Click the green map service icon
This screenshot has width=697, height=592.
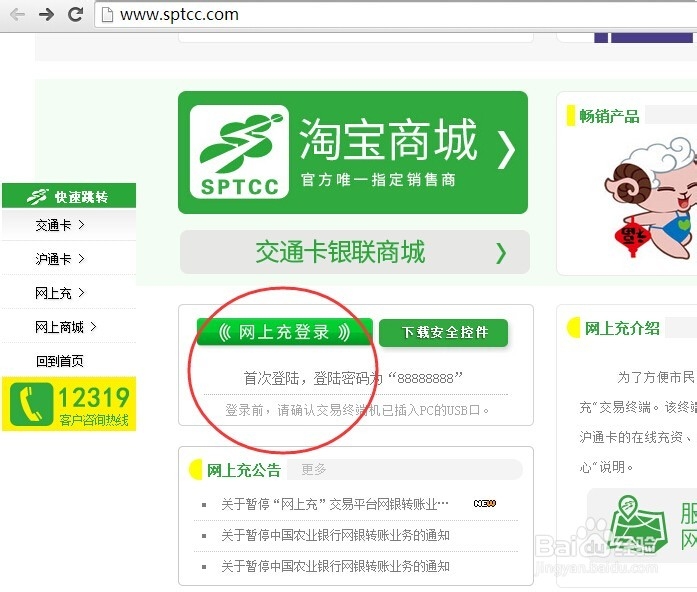pos(638,523)
